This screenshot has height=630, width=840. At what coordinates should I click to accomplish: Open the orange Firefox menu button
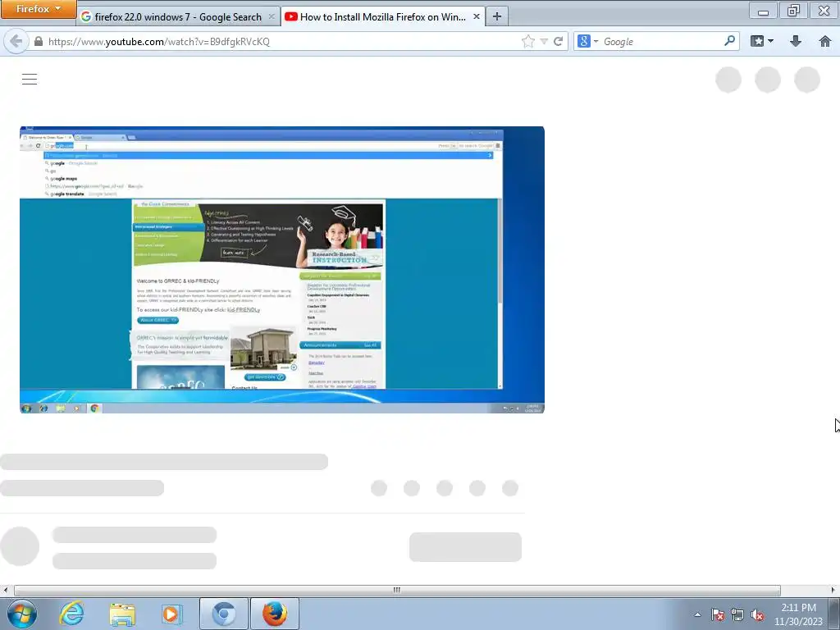[39, 9]
